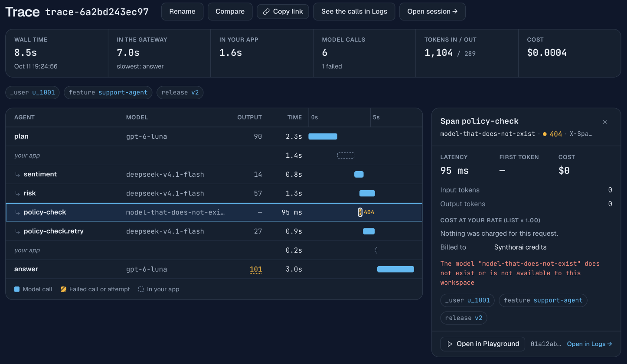Select the answer agent row
This screenshot has width=627, height=364.
[214, 269]
